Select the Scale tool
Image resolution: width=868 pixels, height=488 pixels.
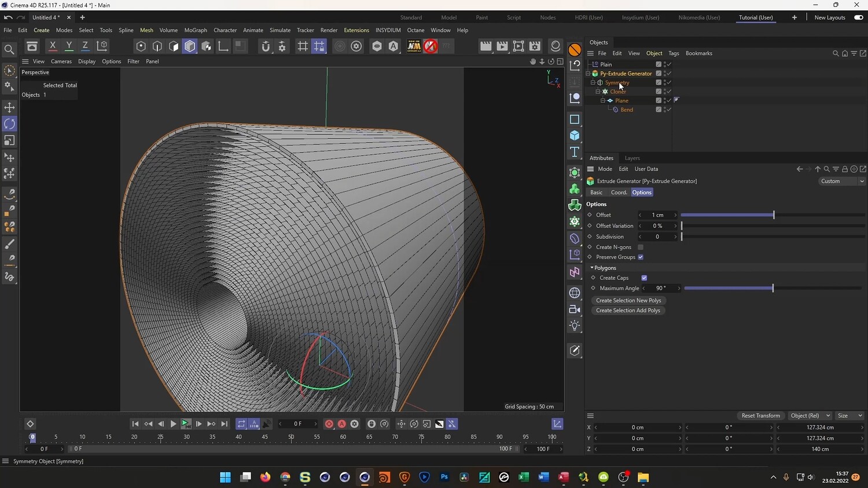coord(9,141)
